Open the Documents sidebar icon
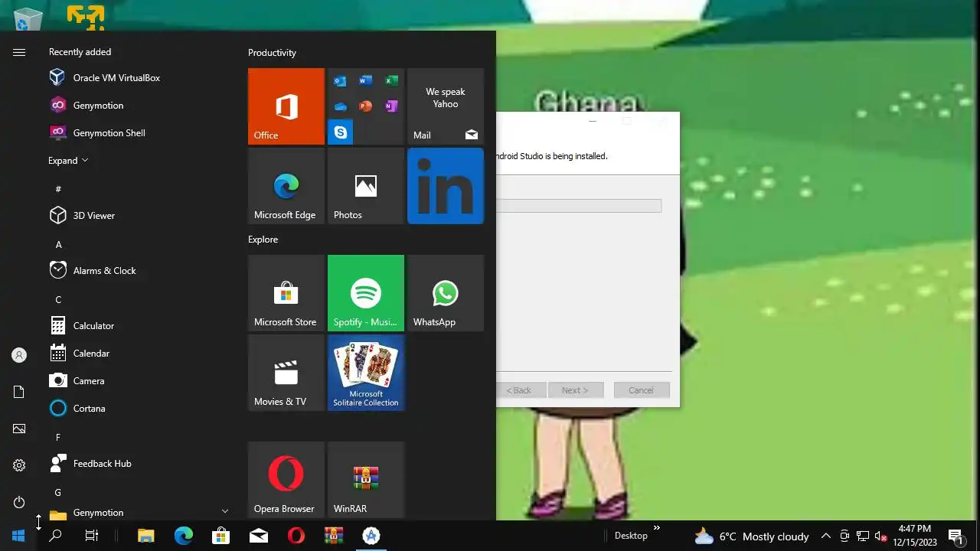 point(19,392)
